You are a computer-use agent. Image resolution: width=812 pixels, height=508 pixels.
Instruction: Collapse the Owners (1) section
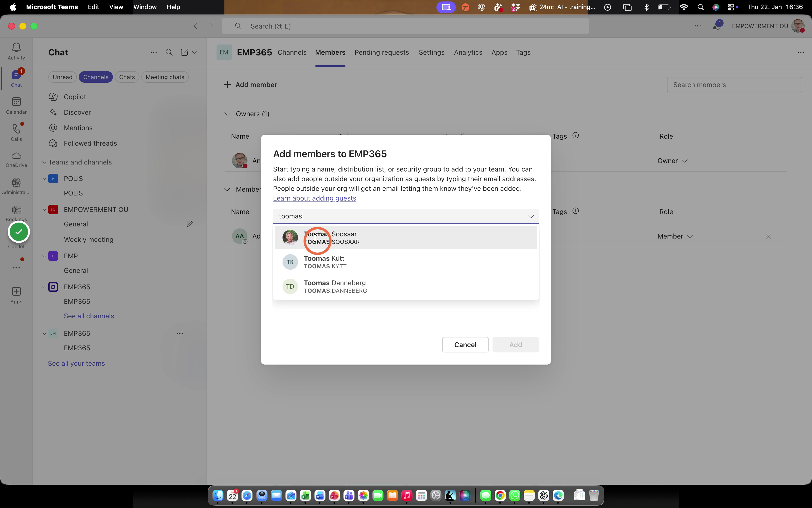[x=227, y=114]
